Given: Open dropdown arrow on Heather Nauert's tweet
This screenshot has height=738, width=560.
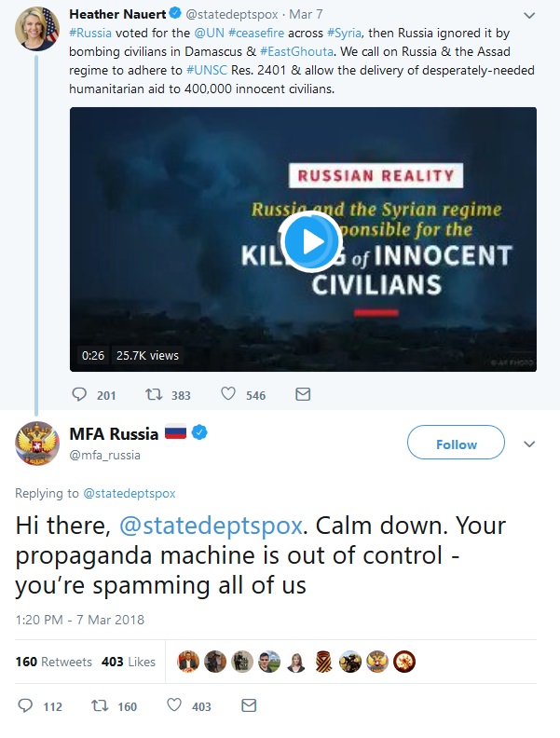Looking at the screenshot, I should point(529,16).
